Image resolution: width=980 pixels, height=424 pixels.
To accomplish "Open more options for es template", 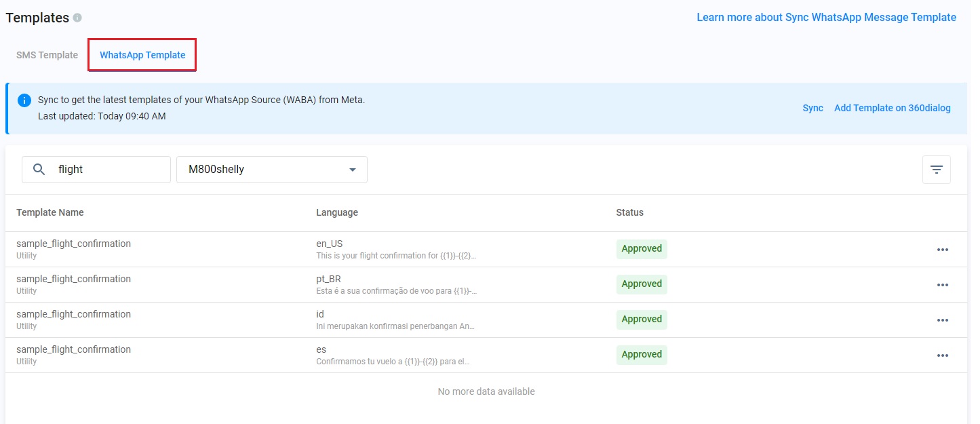I will 942,355.
